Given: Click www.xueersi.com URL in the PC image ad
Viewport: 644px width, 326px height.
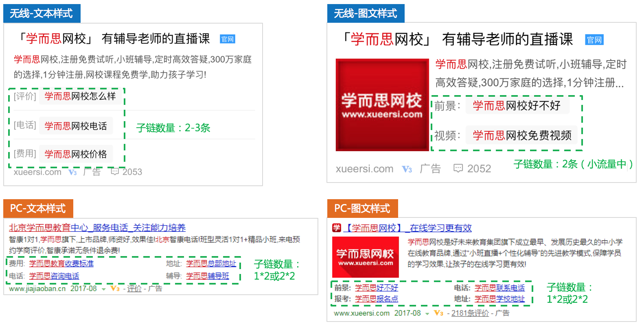Looking at the screenshot, I should tap(361, 313).
